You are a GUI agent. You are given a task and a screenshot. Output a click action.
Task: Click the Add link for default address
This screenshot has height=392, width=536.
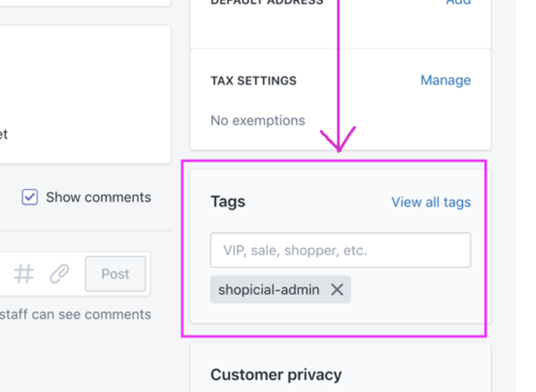click(x=458, y=2)
